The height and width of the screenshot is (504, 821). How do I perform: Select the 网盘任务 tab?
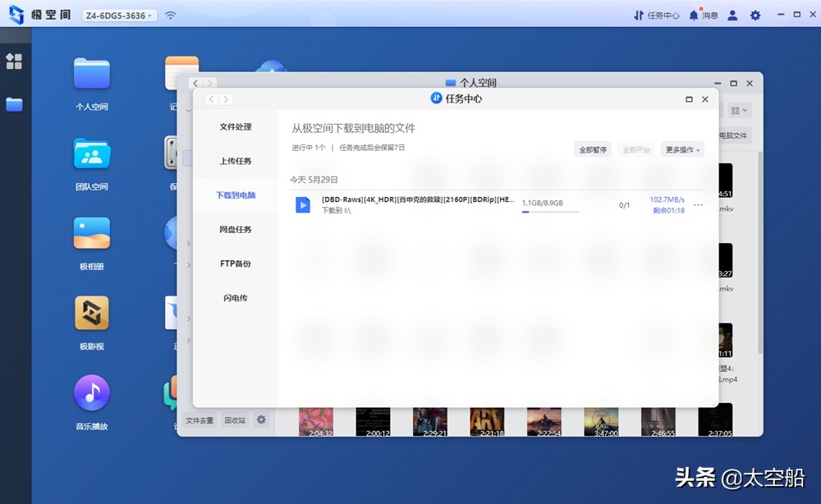[x=235, y=229]
